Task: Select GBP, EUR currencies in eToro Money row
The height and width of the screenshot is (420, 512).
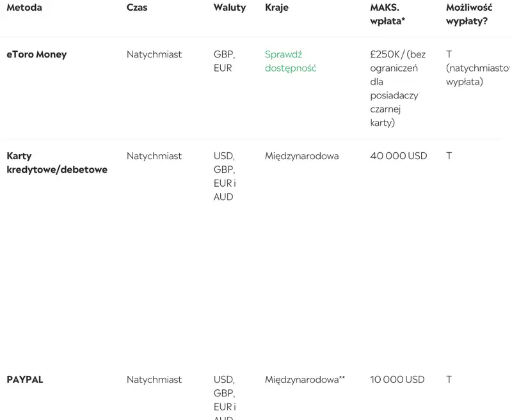Action: (x=224, y=61)
